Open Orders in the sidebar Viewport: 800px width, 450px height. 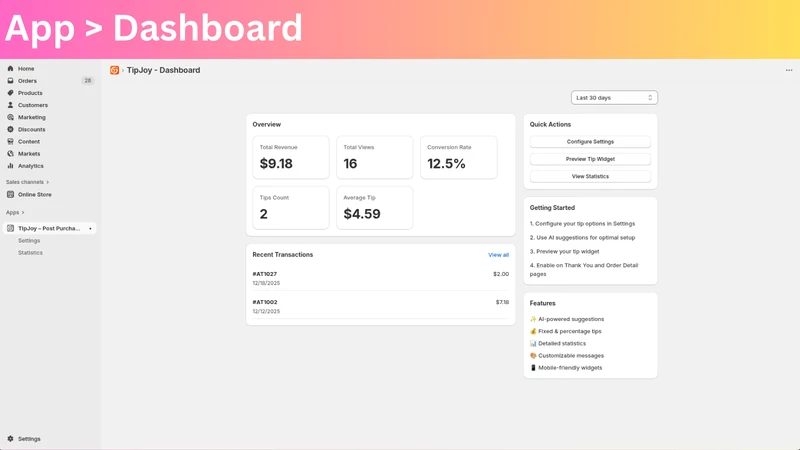[27, 81]
